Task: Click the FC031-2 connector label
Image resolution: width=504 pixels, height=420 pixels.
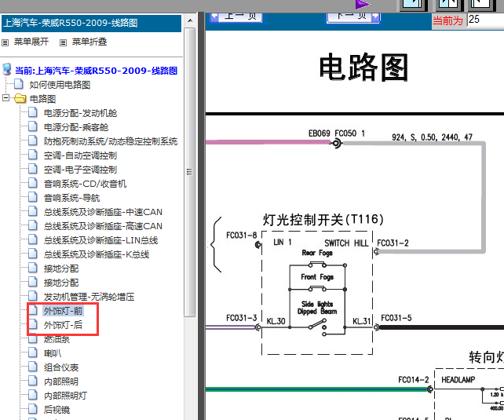Action: click(x=393, y=243)
